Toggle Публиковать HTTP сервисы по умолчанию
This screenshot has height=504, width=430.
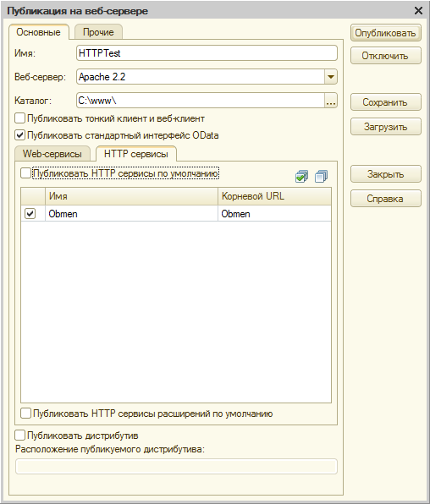(x=25, y=173)
